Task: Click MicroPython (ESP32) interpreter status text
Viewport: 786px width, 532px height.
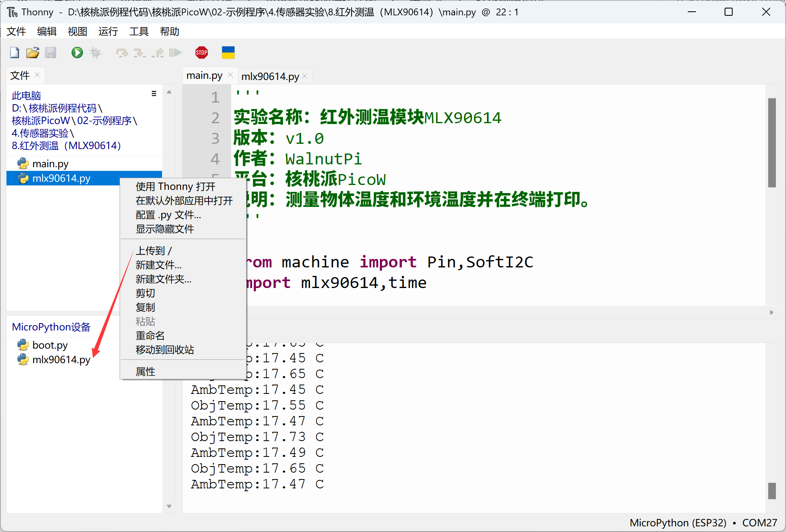Action: pos(678,523)
